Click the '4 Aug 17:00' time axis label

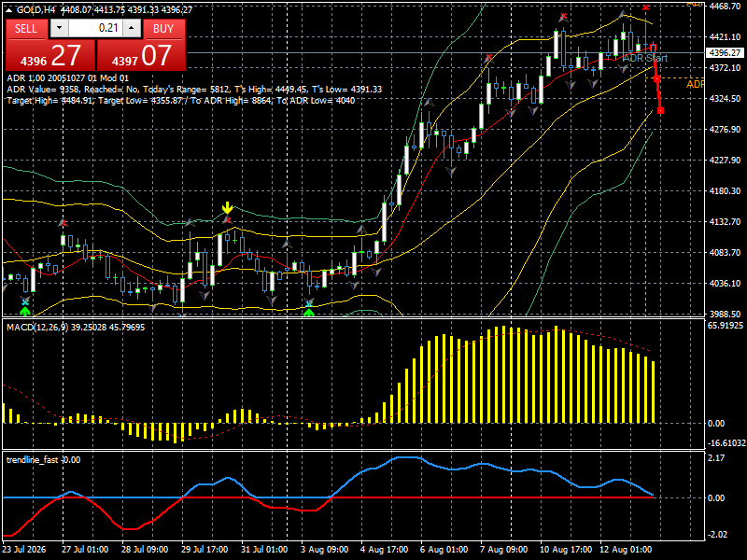pos(384,550)
